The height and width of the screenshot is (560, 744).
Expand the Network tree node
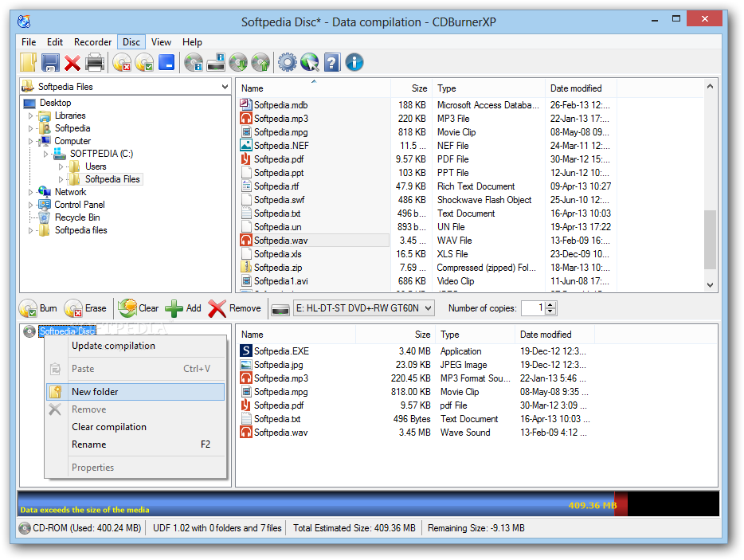(31, 192)
